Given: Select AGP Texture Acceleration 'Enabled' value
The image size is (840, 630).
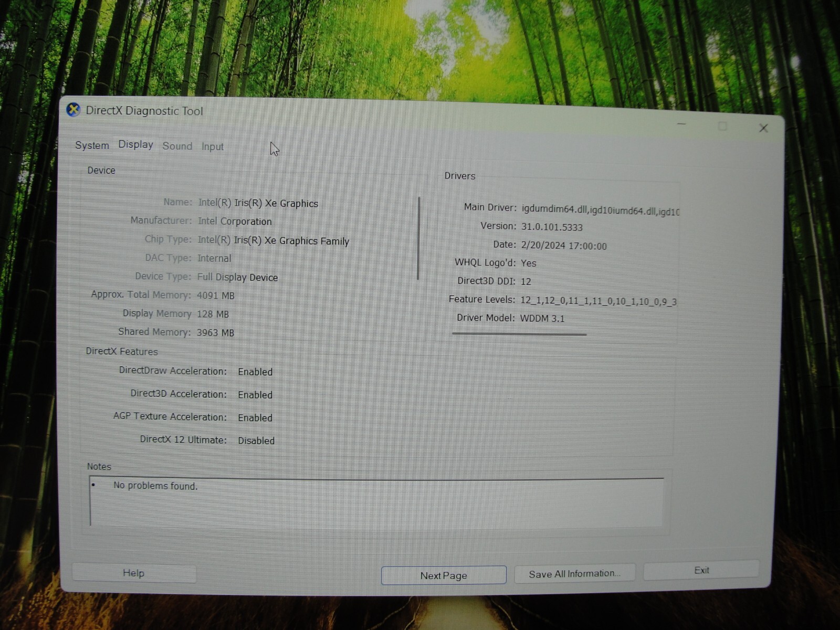Looking at the screenshot, I should pos(255,418).
